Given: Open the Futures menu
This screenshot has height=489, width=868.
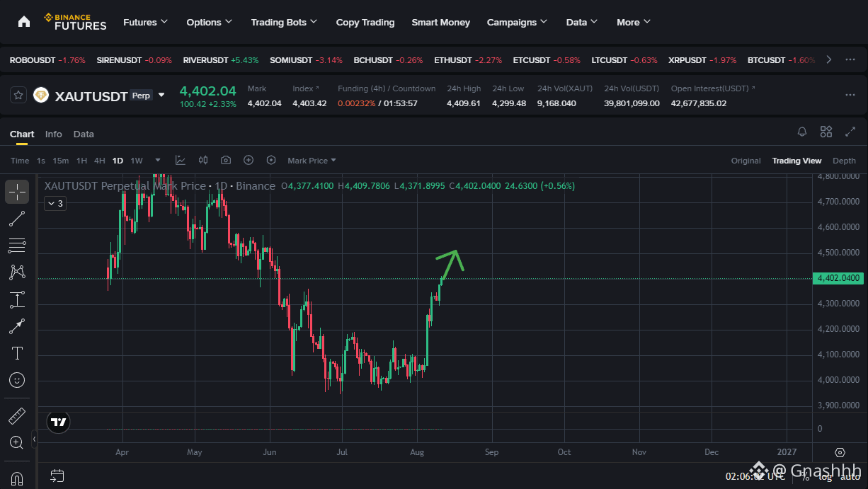Looking at the screenshot, I should [145, 22].
